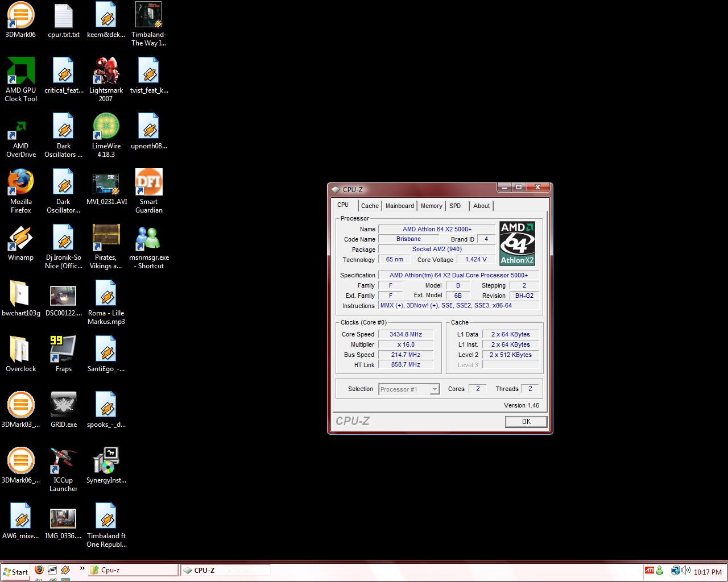Click the ATI tray icon
The height and width of the screenshot is (582, 728).
(x=650, y=570)
